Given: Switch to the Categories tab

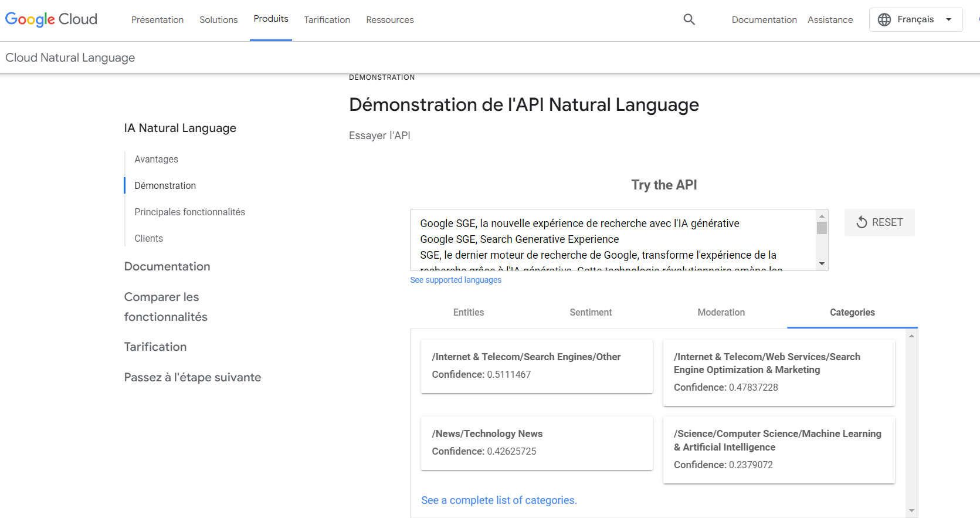Looking at the screenshot, I should point(852,313).
